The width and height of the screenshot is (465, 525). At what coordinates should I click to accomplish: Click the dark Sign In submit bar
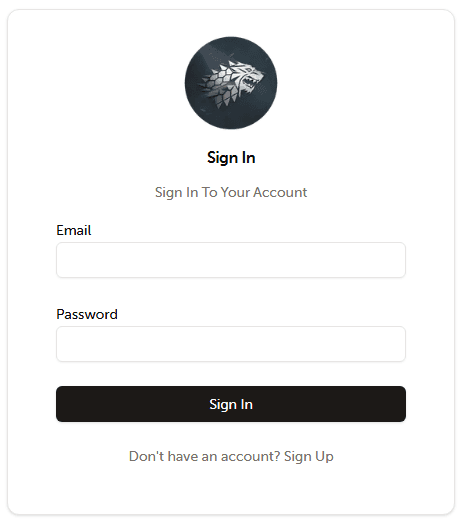point(231,404)
